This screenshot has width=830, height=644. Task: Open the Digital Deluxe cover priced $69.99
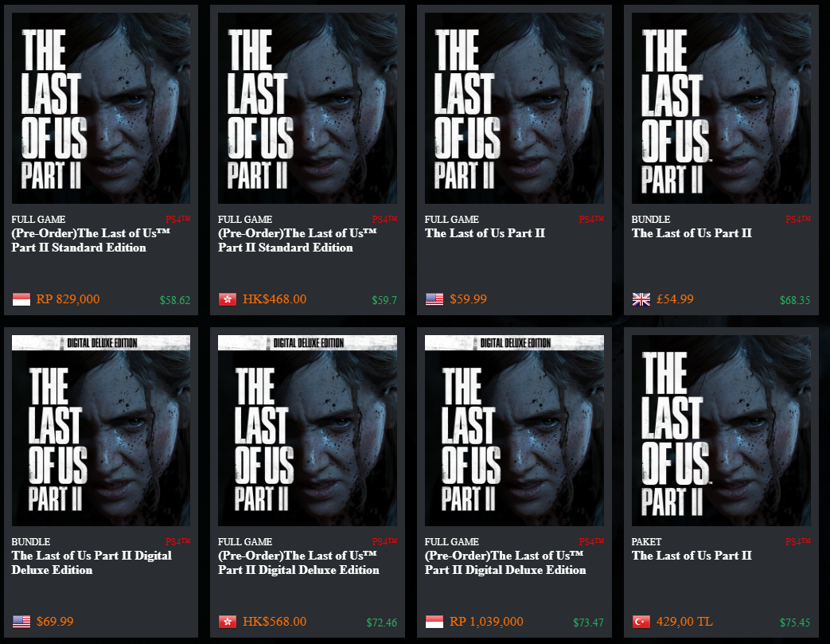coord(101,431)
